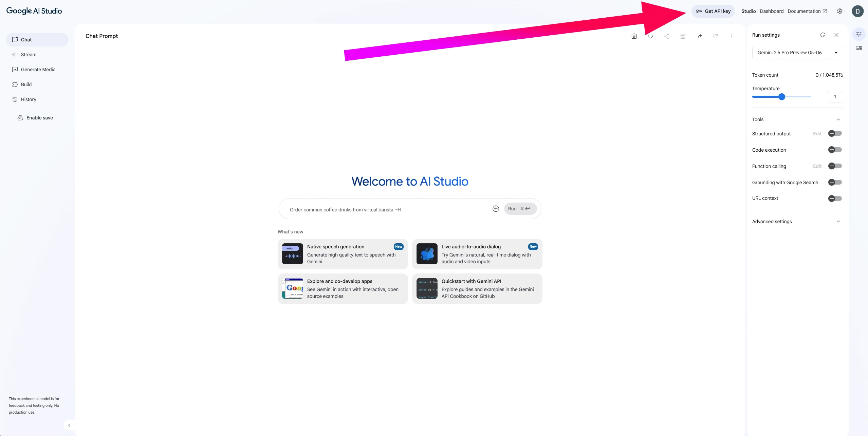Screen dimensions: 868x436
Task: Click the Get API key button
Action: pyautogui.click(x=713, y=11)
